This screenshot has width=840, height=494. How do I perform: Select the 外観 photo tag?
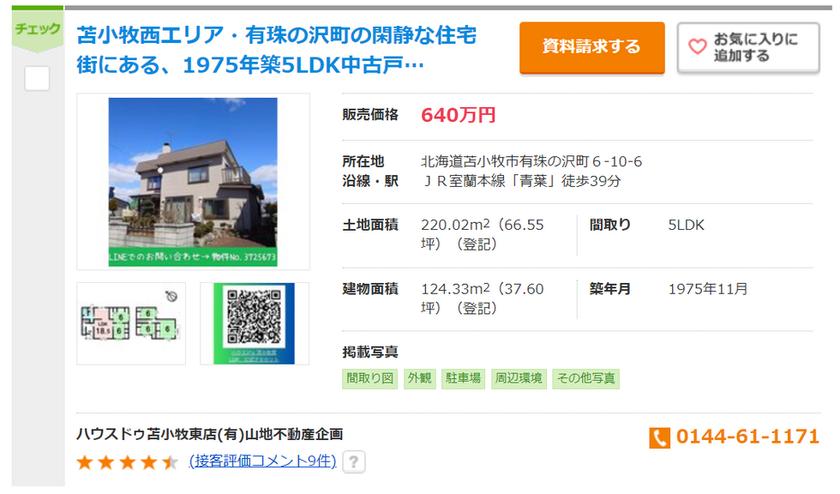[419, 378]
